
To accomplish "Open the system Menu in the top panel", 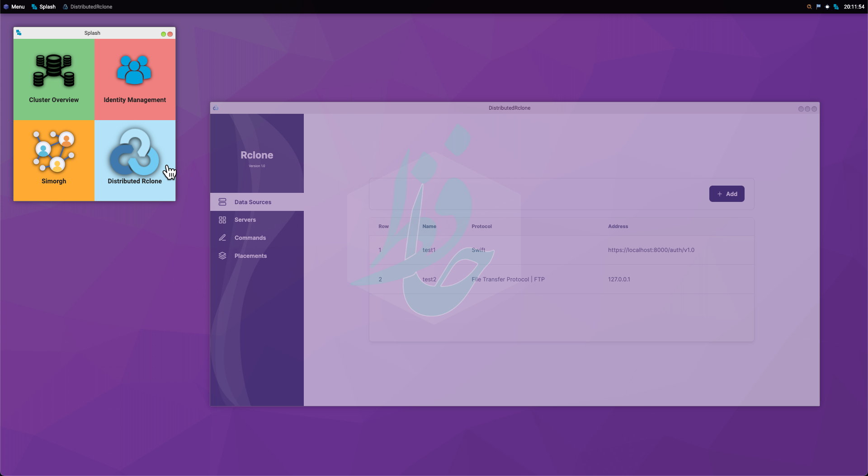I will pos(14,7).
